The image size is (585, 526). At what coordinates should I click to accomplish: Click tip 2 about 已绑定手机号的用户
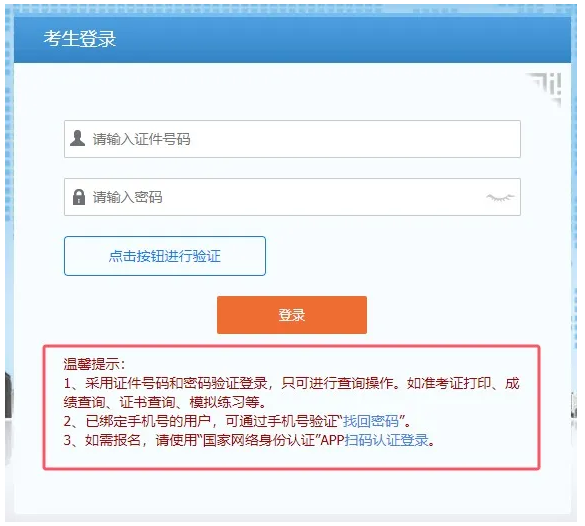coord(238,421)
